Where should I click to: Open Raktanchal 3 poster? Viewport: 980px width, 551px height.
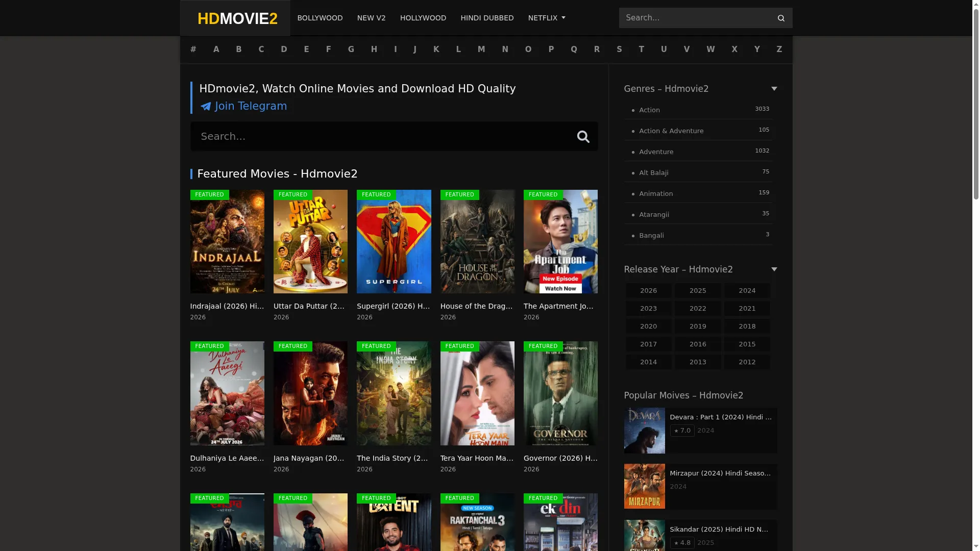pos(477,522)
